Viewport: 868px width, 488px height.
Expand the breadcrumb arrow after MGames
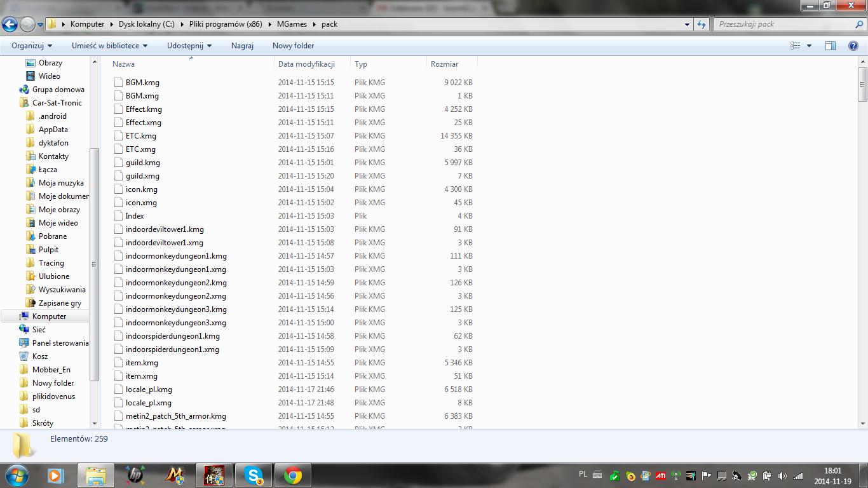(x=314, y=24)
